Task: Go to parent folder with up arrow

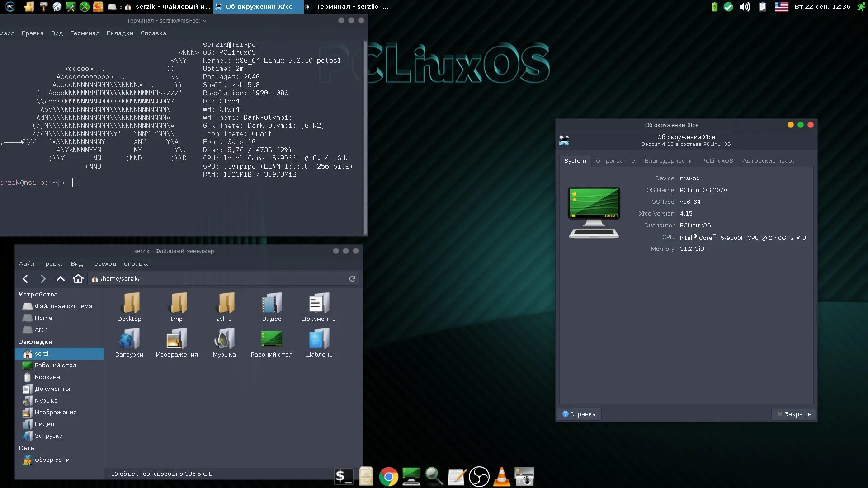Action: coord(60,279)
